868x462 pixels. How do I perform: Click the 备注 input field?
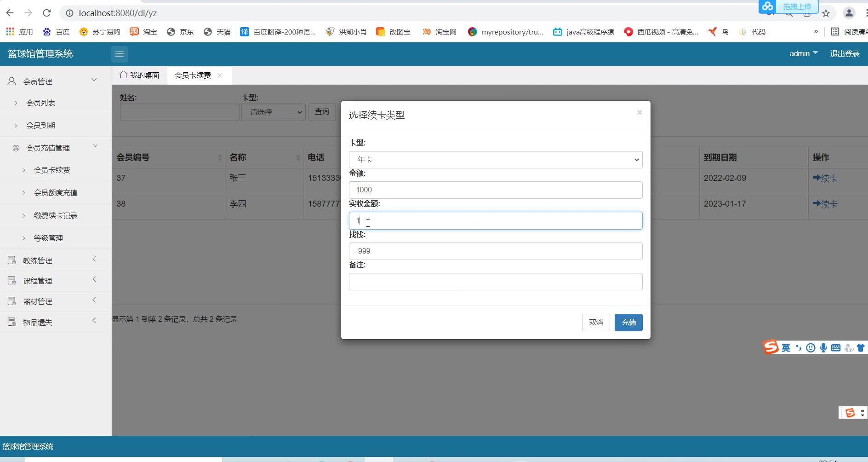pyautogui.click(x=495, y=282)
